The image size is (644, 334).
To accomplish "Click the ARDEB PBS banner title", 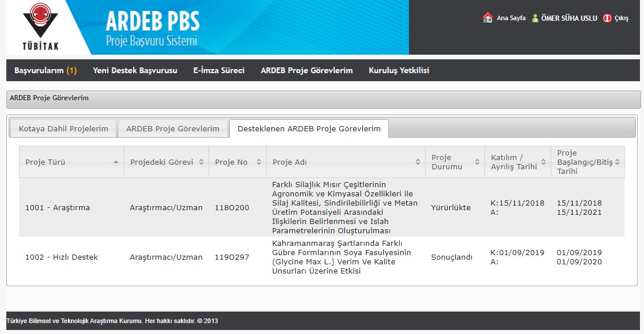I will (153, 21).
